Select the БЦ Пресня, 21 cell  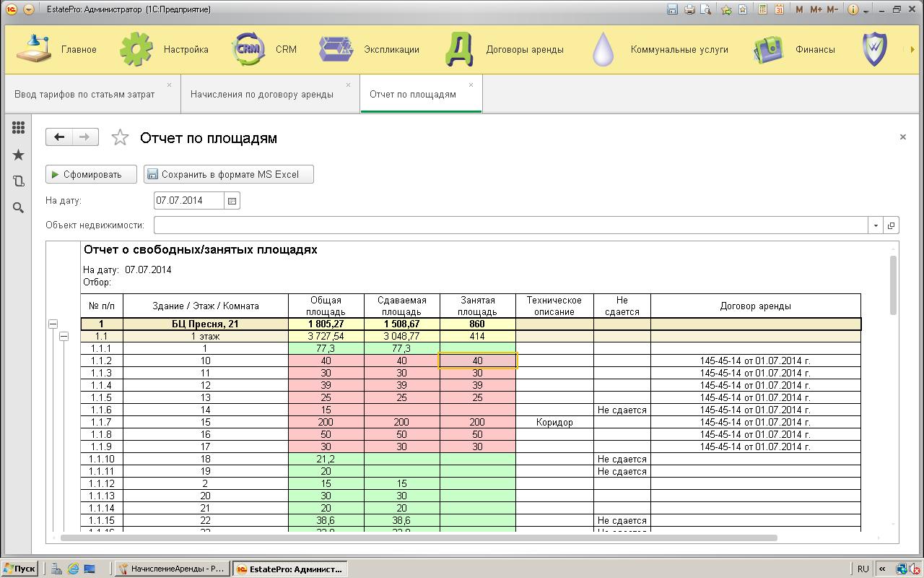pyautogui.click(x=206, y=324)
